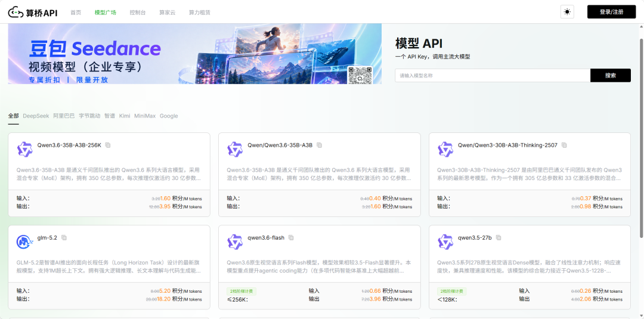
Task: Click the Qwen logo on qwen3.5-27b card
Action: (445, 242)
